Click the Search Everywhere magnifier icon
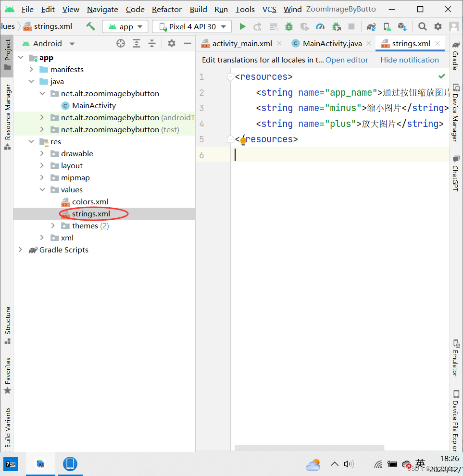The image size is (463, 476). [422, 27]
